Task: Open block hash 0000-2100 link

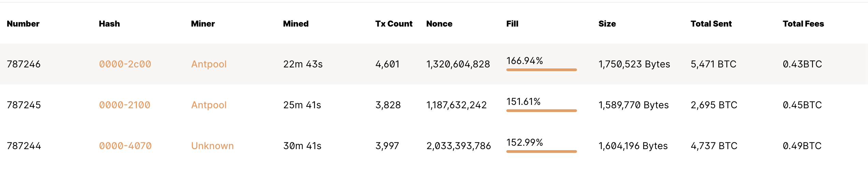Action: (125, 105)
